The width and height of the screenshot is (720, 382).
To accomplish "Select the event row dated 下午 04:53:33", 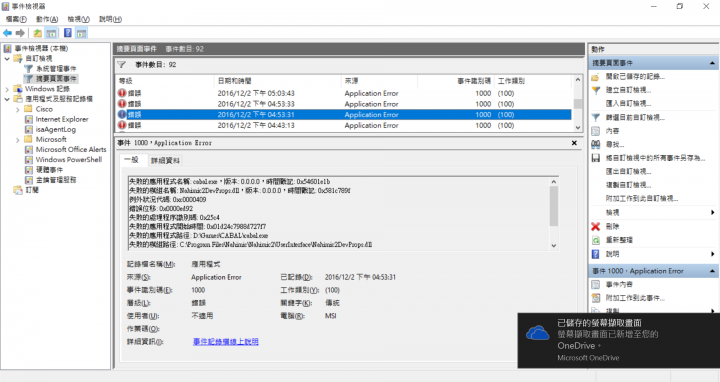I will click(x=344, y=104).
